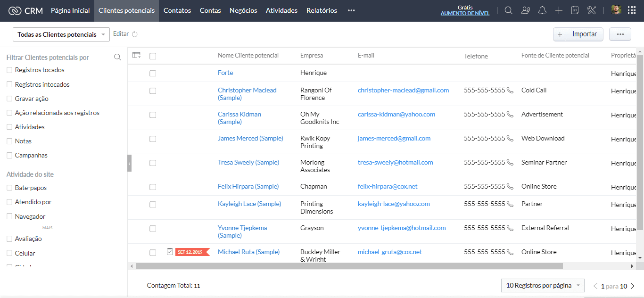Click the plus quick-create icon in top bar
This screenshot has width=644, height=298.
(559, 10)
